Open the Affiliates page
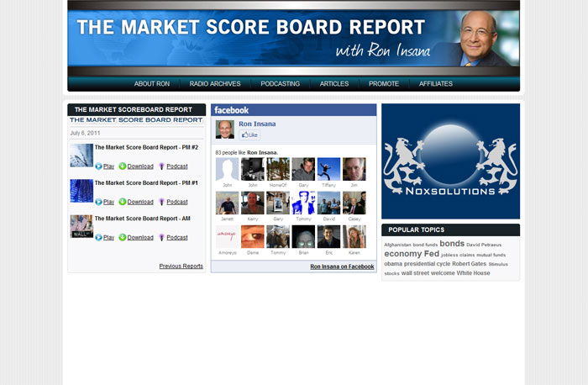The width and height of the screenshot is (588, 385). pyautogui.click(x=436, y=84)
